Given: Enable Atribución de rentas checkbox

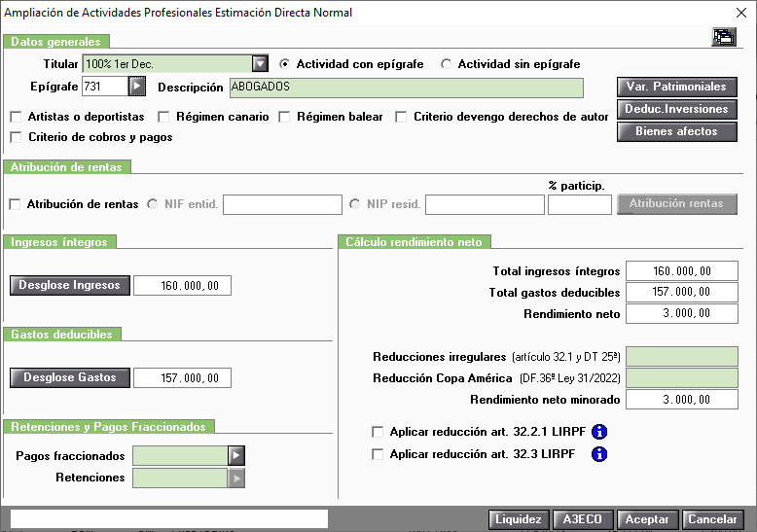Looking at the screenshot, I should click(15, 204).
